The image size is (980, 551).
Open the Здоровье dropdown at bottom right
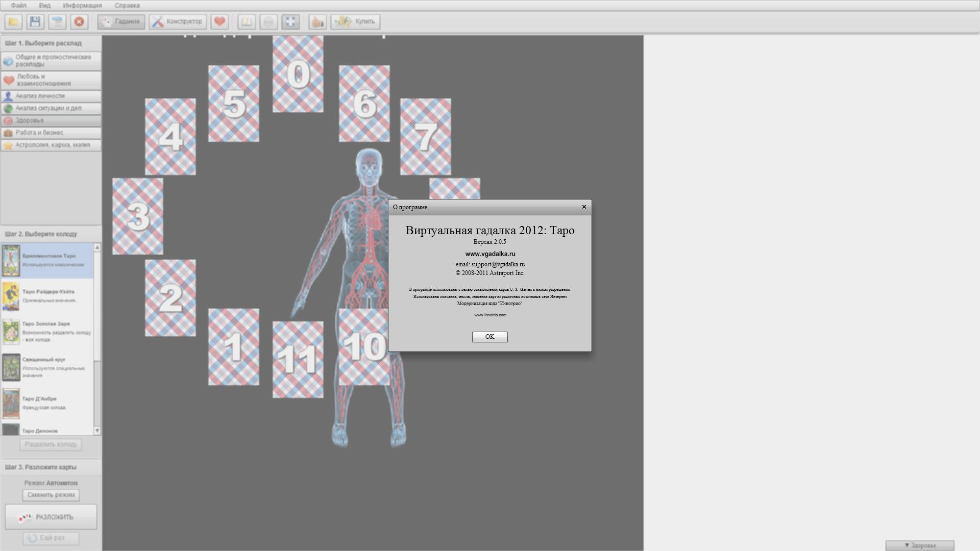tap(920, 545)
